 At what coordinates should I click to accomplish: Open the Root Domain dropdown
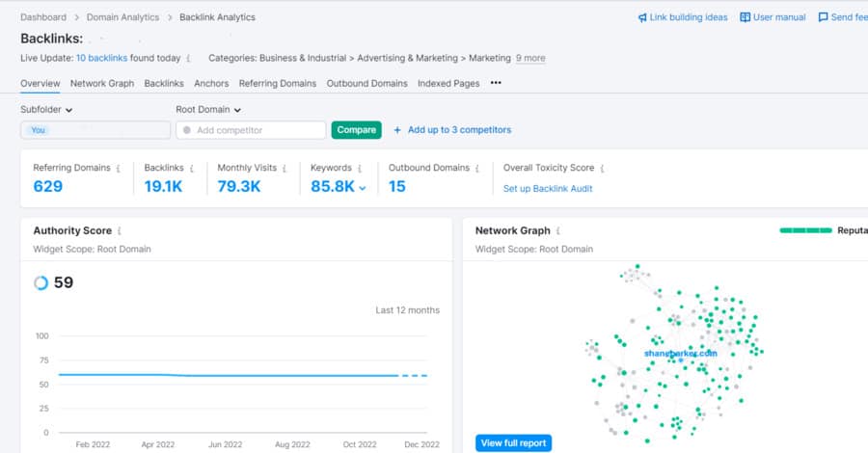(208, 110)
